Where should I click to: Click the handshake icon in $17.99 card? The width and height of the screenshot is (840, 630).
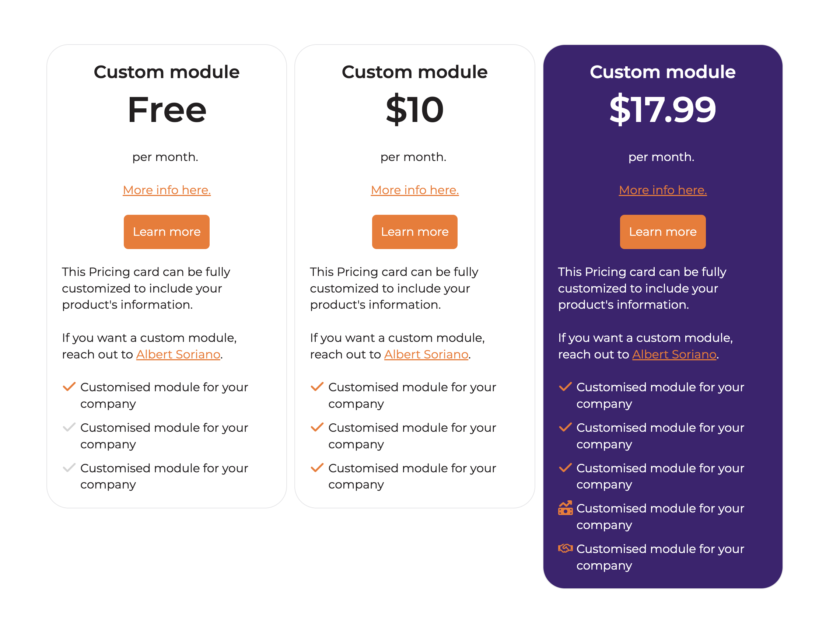[565, 548]
